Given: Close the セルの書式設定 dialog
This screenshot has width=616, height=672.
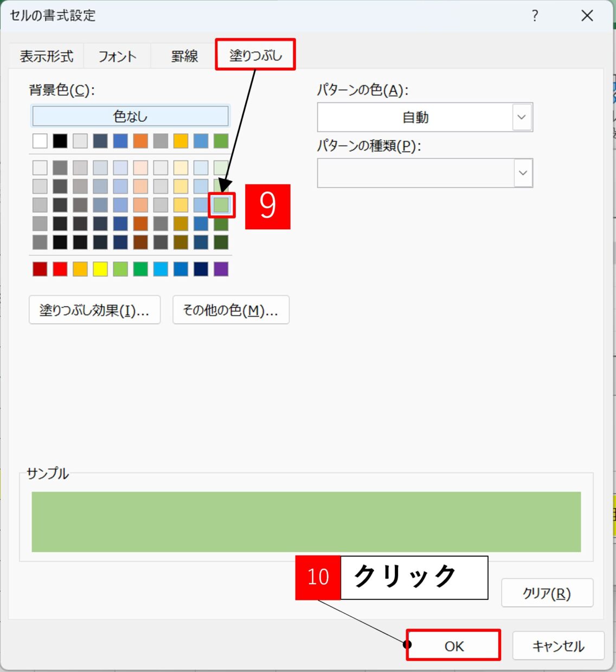Looking at the screenshot, I should [587, 16].
